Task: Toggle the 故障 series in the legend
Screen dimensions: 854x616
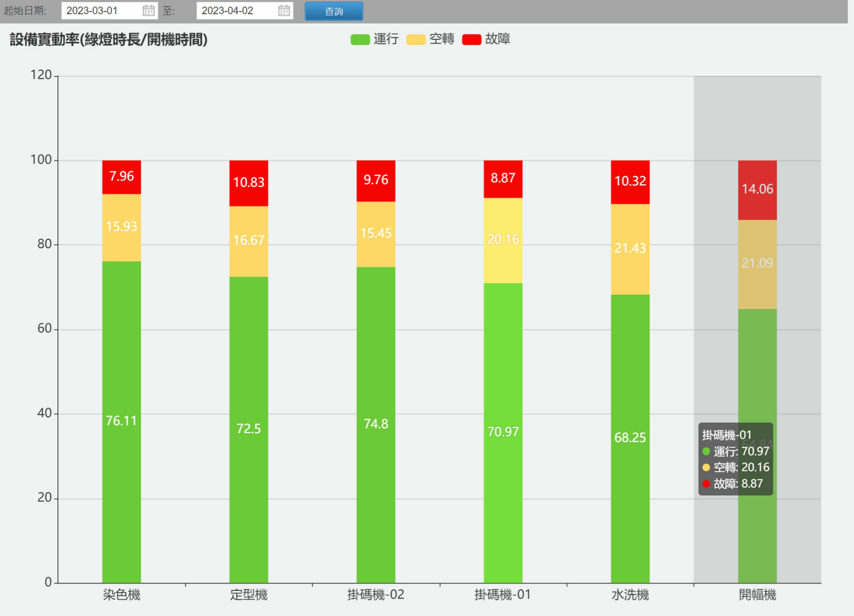Action: (x=486, y=39)
